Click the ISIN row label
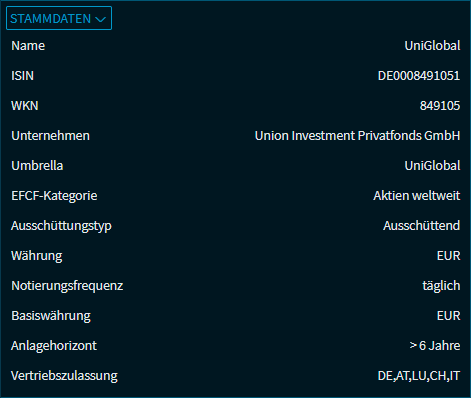Screen dimensions: 471x398 (22, 76)
